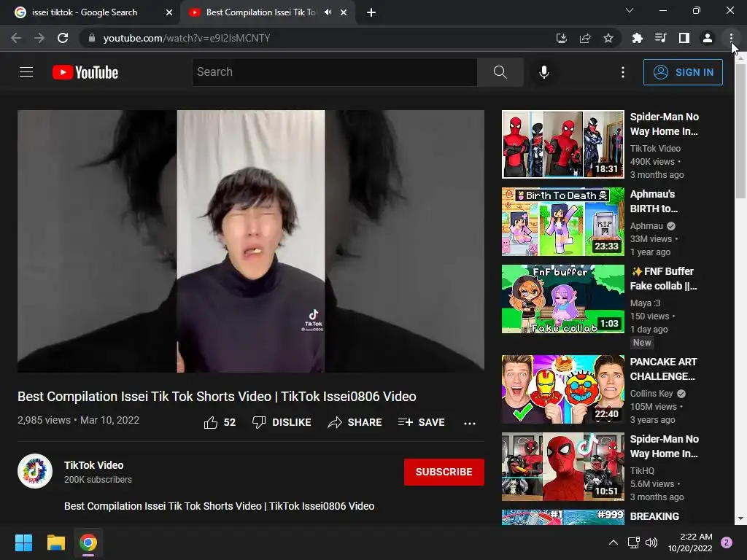Screen dimensions: 747x560
Task: Open the TikHQ channel name
Action: [642, 470]
